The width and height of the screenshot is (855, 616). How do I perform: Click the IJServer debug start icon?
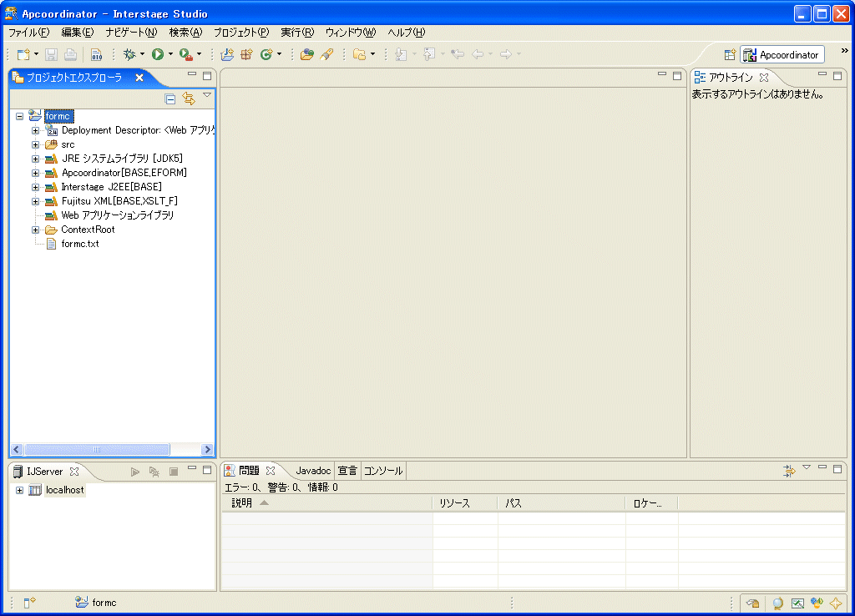click(x=154, y=472)
